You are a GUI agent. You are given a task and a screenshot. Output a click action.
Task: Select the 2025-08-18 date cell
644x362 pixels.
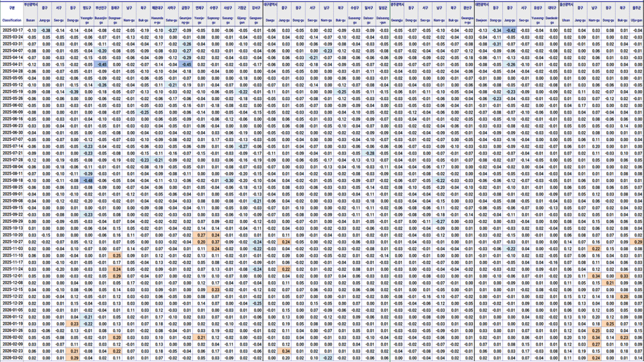[x=12, y=180]
